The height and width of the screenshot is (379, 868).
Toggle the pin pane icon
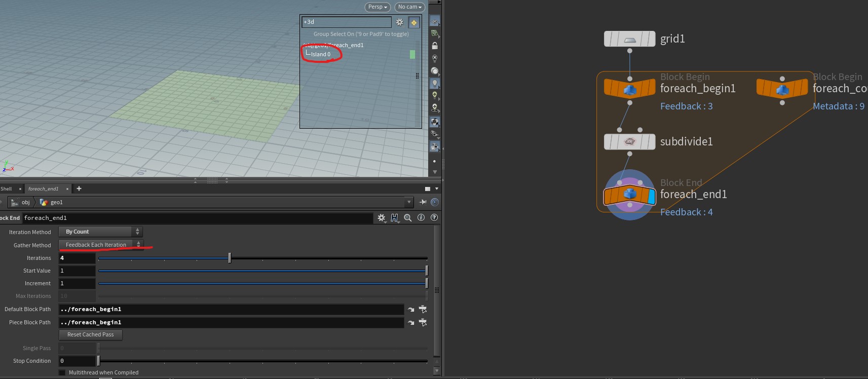[423, 202]
